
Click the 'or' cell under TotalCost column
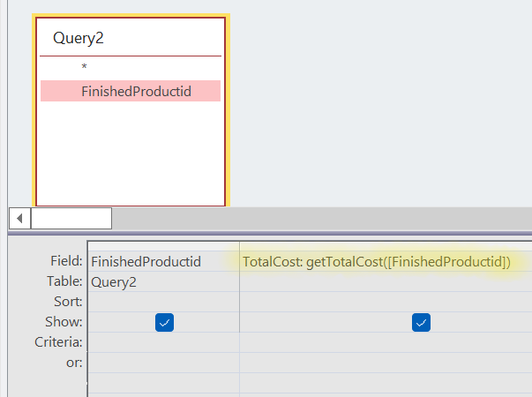[x=386, y=363]
